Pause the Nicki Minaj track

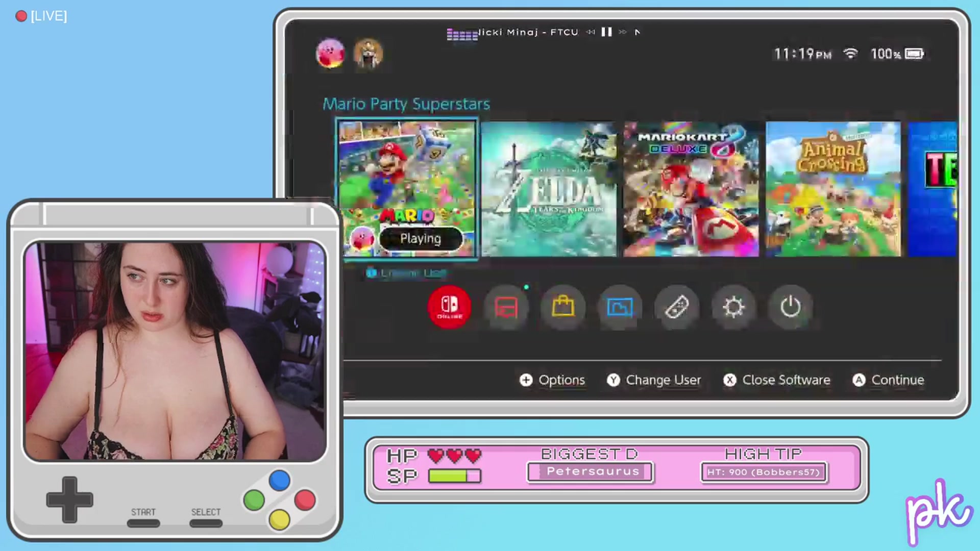[x=606, y=32]
